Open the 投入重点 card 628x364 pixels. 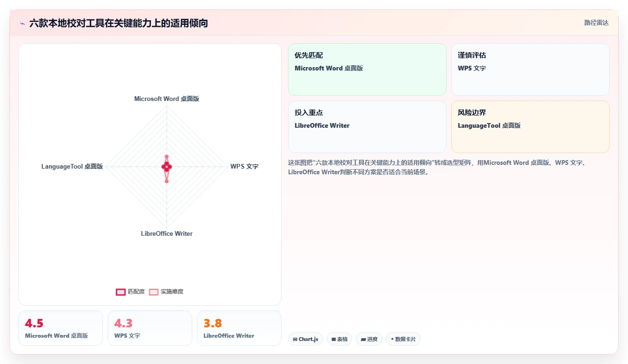367,127
